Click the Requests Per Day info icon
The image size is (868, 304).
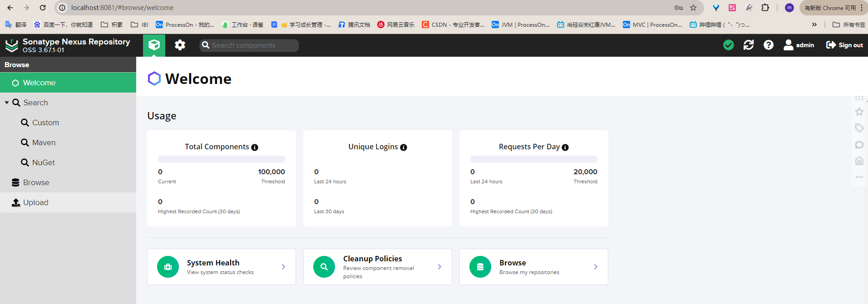[565, 147]
